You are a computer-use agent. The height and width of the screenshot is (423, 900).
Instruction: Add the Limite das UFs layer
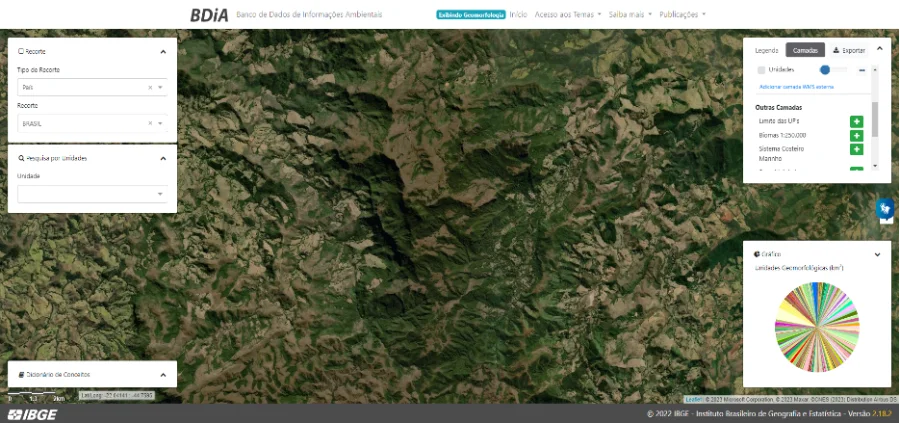[856, 122]
